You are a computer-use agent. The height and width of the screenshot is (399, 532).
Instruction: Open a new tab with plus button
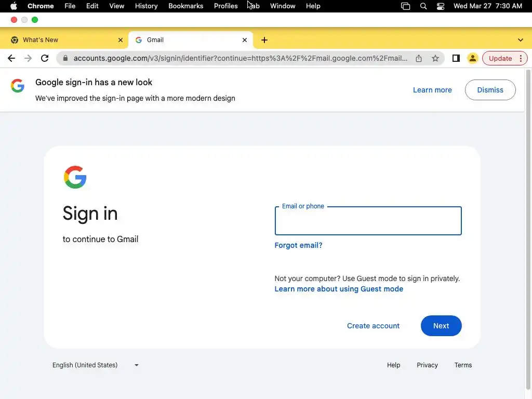point(264,40)
